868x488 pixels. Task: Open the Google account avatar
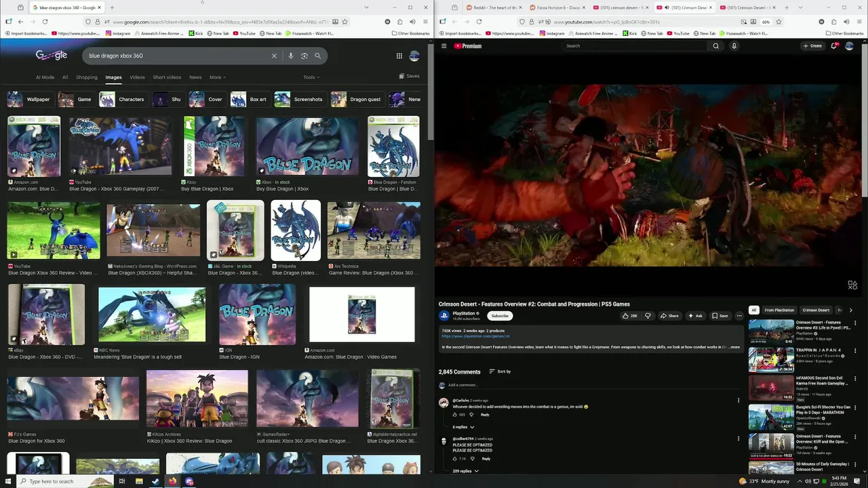click(x=414, y=56)
